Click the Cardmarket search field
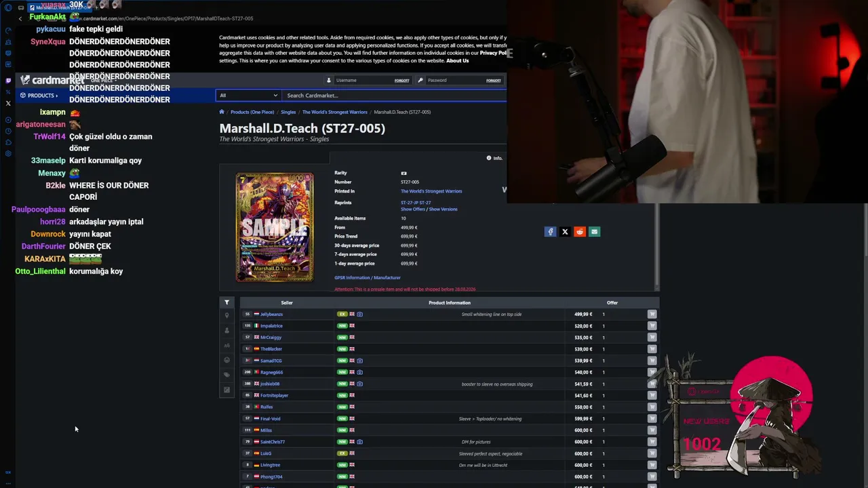Screen dimensions: 868x488 [394, 96]
